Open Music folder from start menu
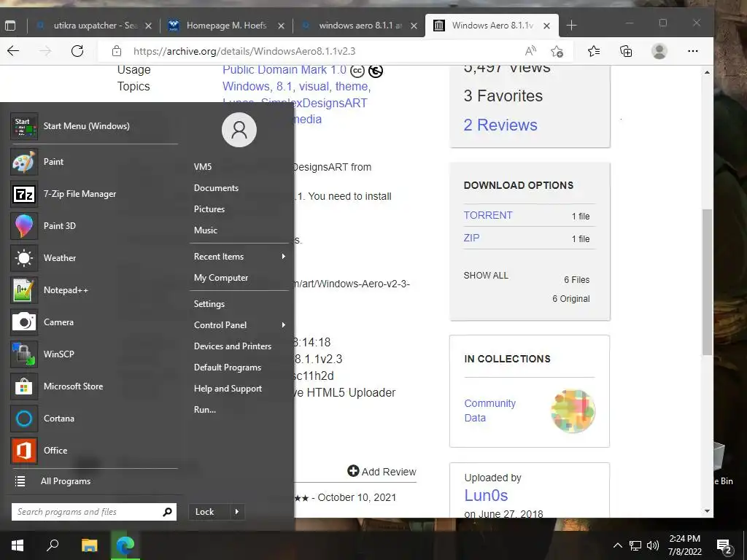The image size is (747, 560). [205, 230]
